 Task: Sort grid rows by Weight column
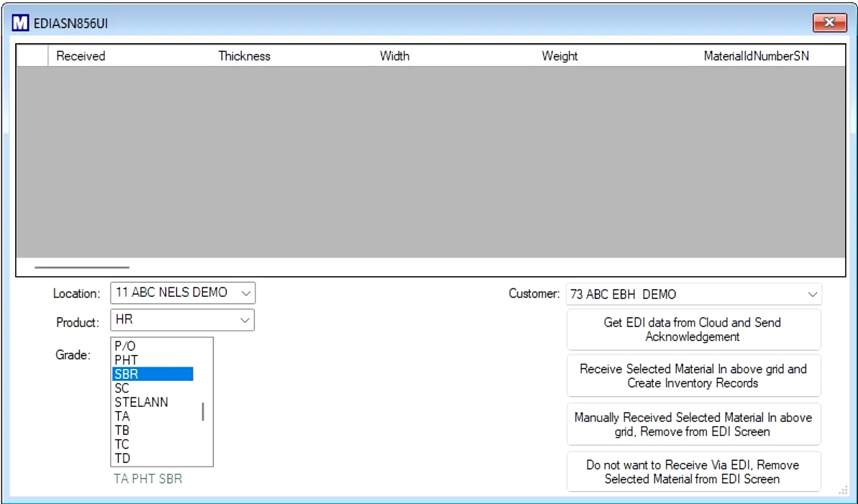(560, 55)
